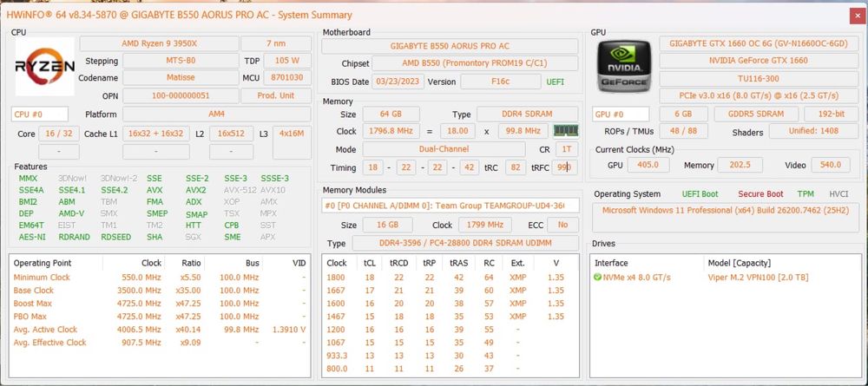Click the TU116-300 GPU codename field
The width and height of the screenshot is (868, 386).
coord(758,79)
